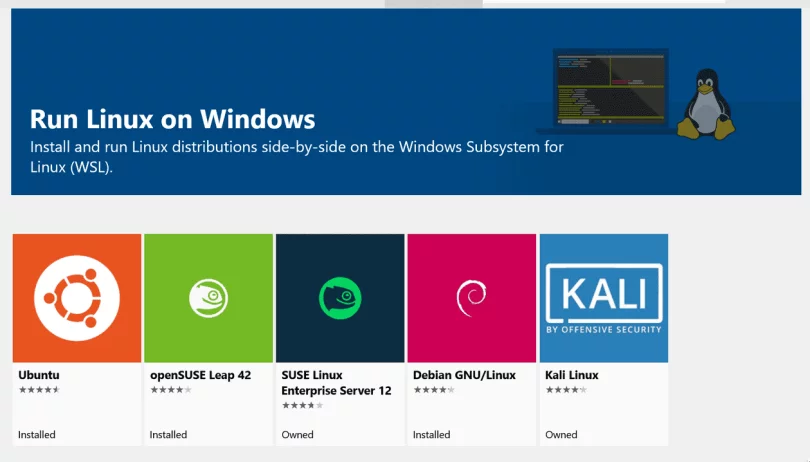Click Installed status under openSUSE Leap 42

168,435
